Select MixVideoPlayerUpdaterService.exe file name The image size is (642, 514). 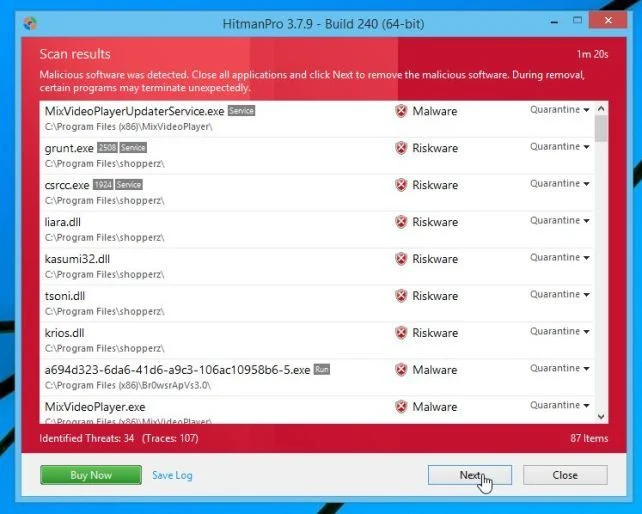click(x=134, y=111)
